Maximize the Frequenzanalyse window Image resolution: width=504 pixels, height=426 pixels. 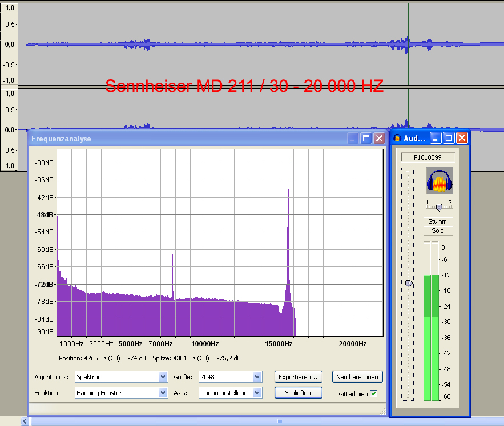(x=366, y=139)
